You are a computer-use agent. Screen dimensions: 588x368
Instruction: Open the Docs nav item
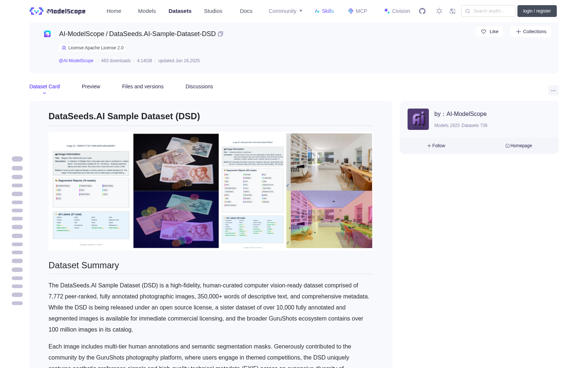click(246, 11)
